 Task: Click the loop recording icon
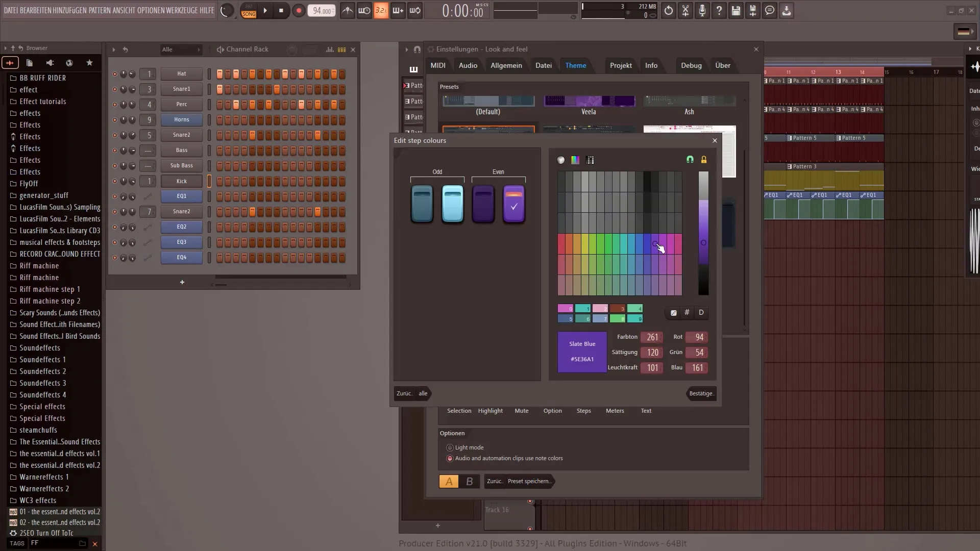click(x=415, y=11)
